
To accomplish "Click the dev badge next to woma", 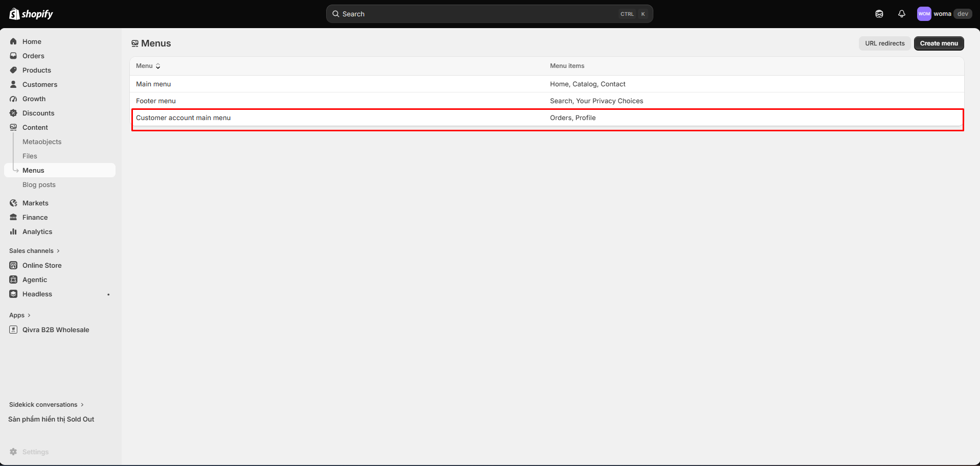I will (x=963, y=14).
